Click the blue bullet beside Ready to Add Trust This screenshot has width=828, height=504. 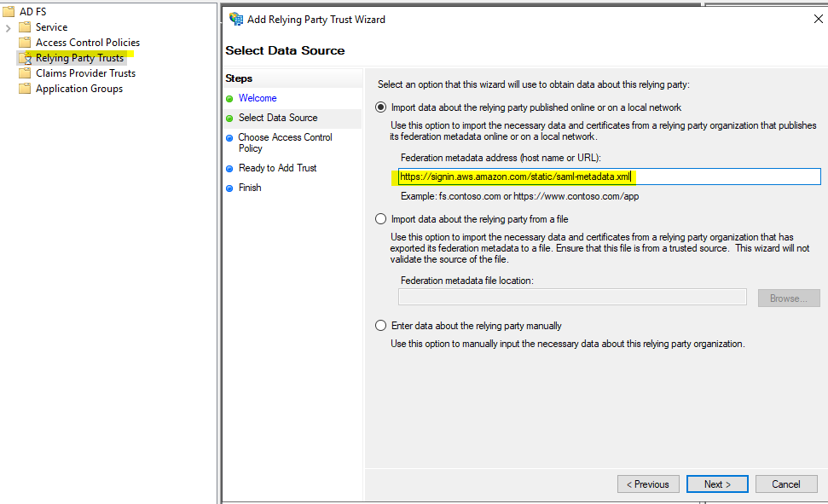coord(229,169)
